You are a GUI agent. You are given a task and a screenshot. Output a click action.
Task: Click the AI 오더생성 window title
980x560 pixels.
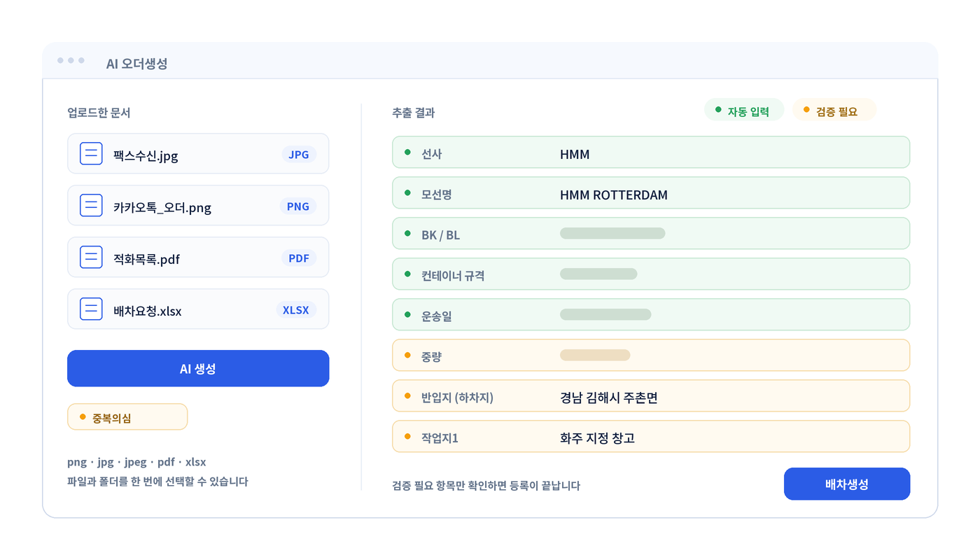(136, 63)
